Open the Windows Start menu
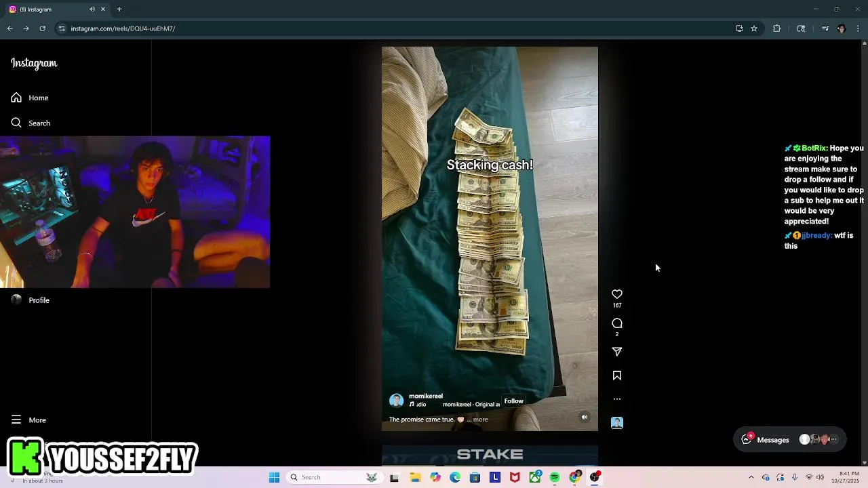Screen dimensions: 868x488 click(274, 477)
